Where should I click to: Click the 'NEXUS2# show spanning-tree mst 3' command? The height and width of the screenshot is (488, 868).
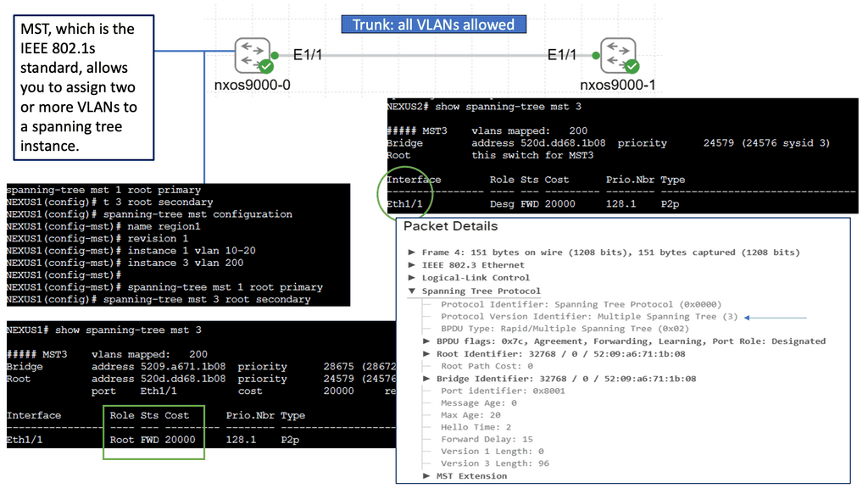coord(484,107)
